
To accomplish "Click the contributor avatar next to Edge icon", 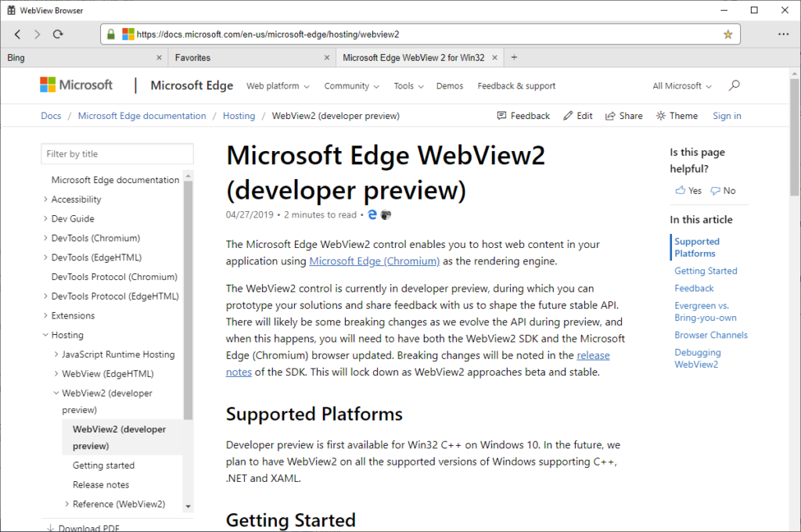I will tap(386, 214).
